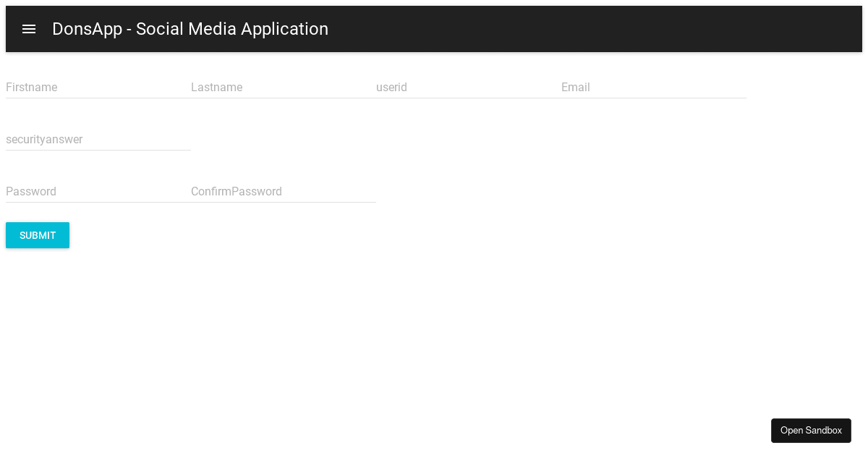Click the securityanswer field underline
This screenshot has height=456, width=868.
tap(98, 150)
